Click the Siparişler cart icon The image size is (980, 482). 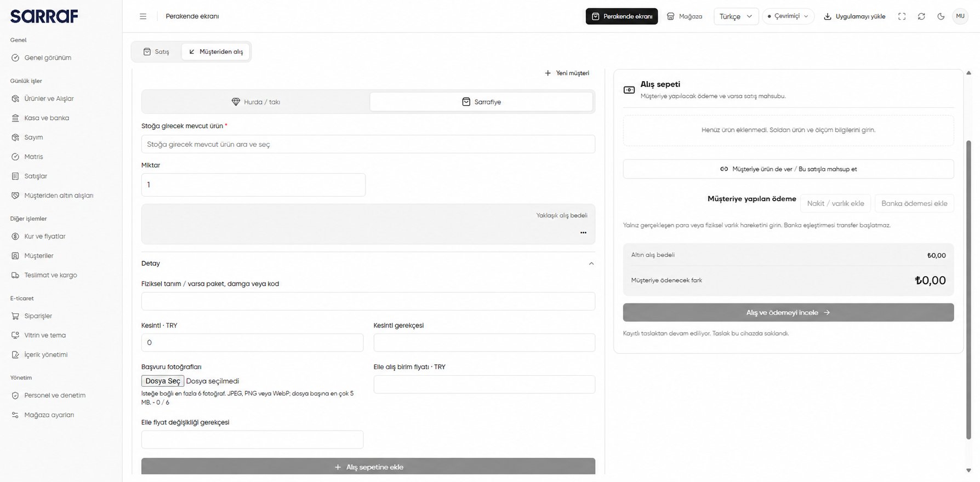click(x=15, y=316)
